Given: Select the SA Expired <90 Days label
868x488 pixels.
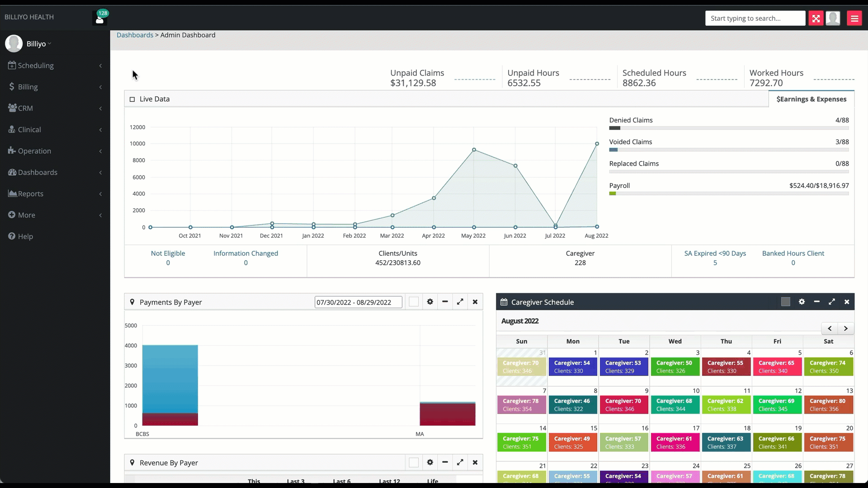Looking at the screenshot, I should pos(715,253).
